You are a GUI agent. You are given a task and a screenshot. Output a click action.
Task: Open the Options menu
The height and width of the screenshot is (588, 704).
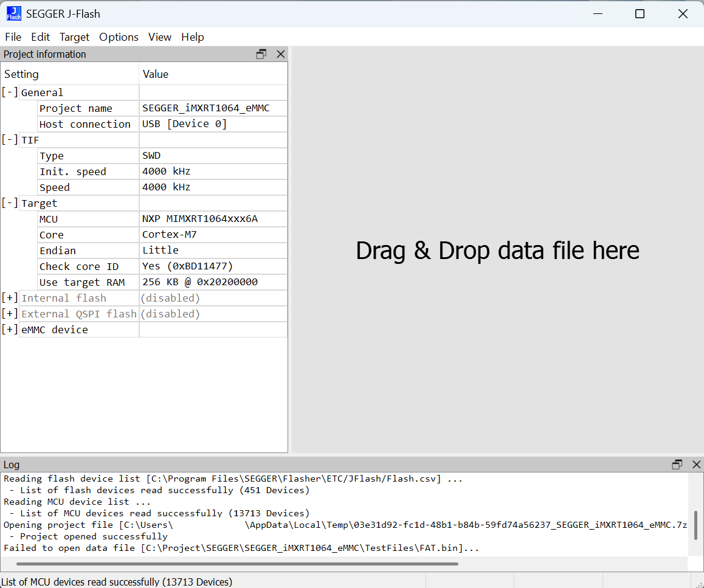(119, 37)
